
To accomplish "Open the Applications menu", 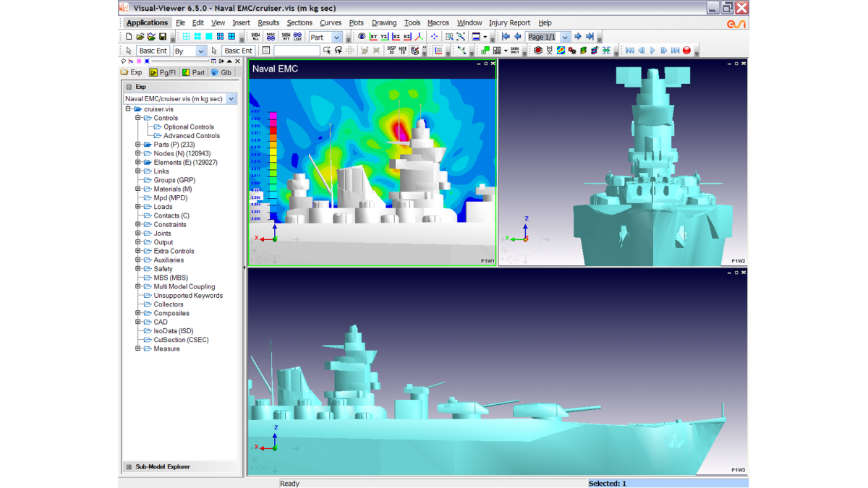I will (x=147, y=23).
